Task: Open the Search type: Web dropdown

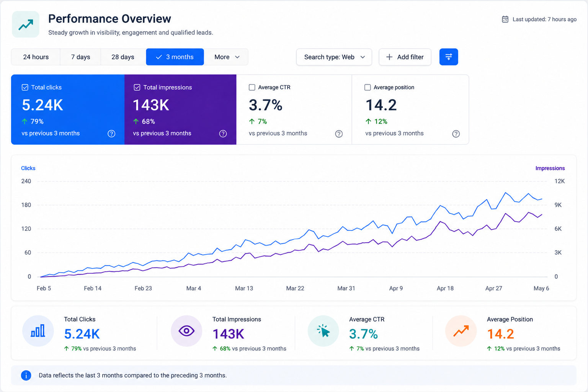Action: pos(334,57)
